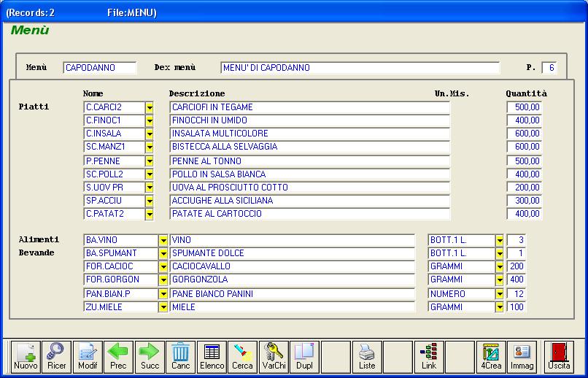Click the Nuovo new record icon
This screenshot has width=588, height=378.
click(x=26, y=356)
